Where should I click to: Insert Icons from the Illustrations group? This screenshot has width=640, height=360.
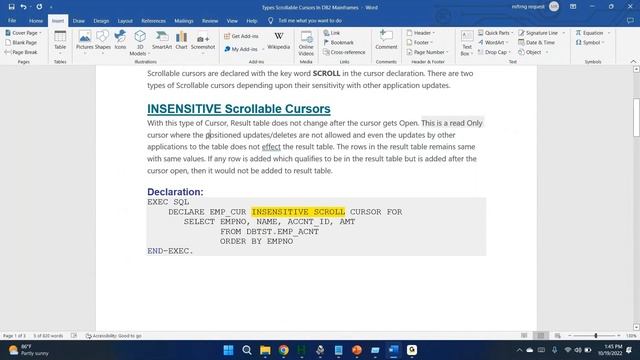(120, 40)
